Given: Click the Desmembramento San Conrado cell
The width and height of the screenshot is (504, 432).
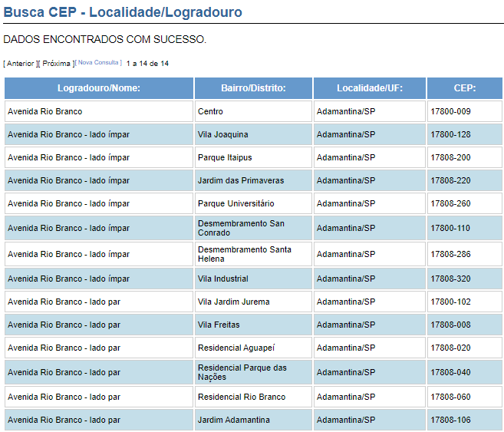Looking at the screenshot, I should tap(253, 228).
